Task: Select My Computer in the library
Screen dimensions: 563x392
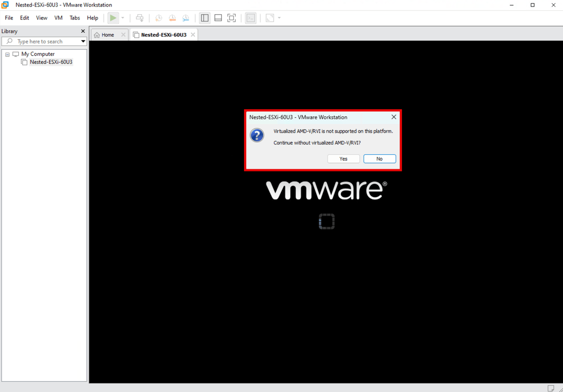Action: 38,54
